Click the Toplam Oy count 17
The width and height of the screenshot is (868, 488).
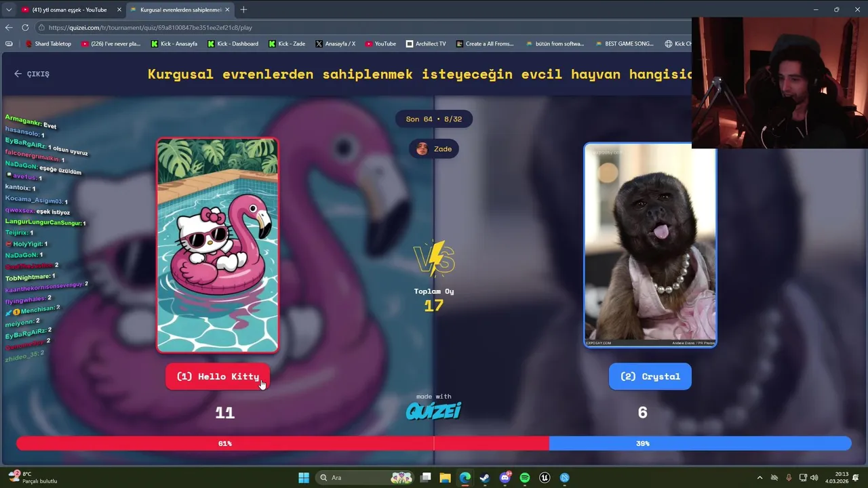pos(434,306)
